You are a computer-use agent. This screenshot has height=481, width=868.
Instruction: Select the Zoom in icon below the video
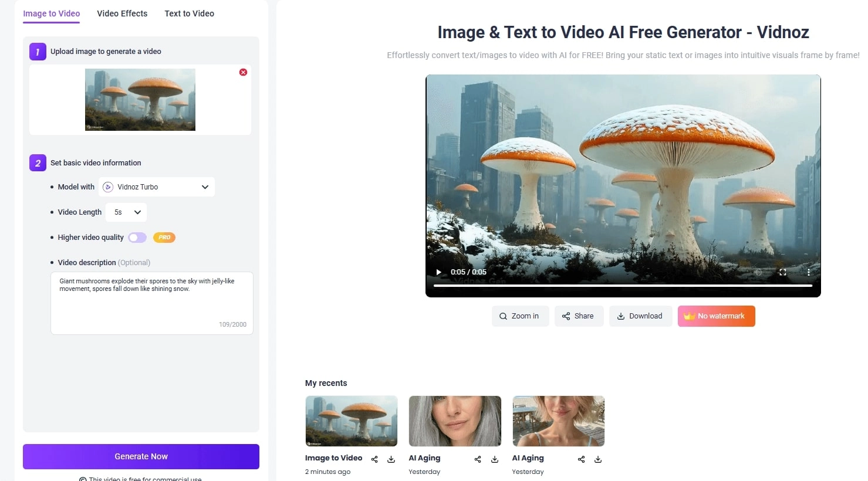[520, 316]
